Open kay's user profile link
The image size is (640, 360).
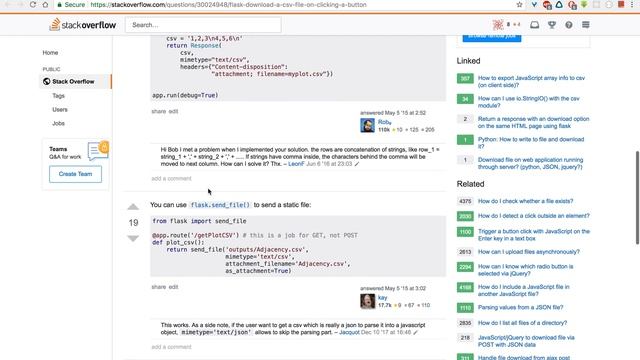tap(382, 298)
